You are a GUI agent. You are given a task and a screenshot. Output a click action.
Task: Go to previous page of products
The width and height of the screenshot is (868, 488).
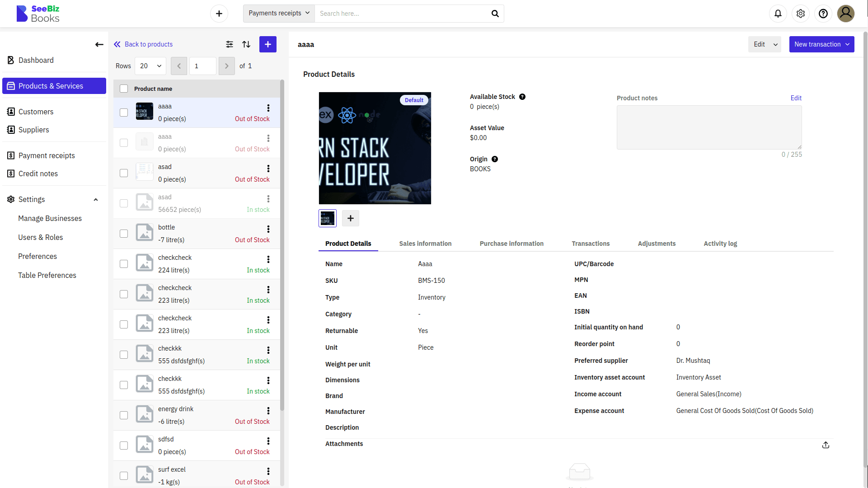coord(179,66)
